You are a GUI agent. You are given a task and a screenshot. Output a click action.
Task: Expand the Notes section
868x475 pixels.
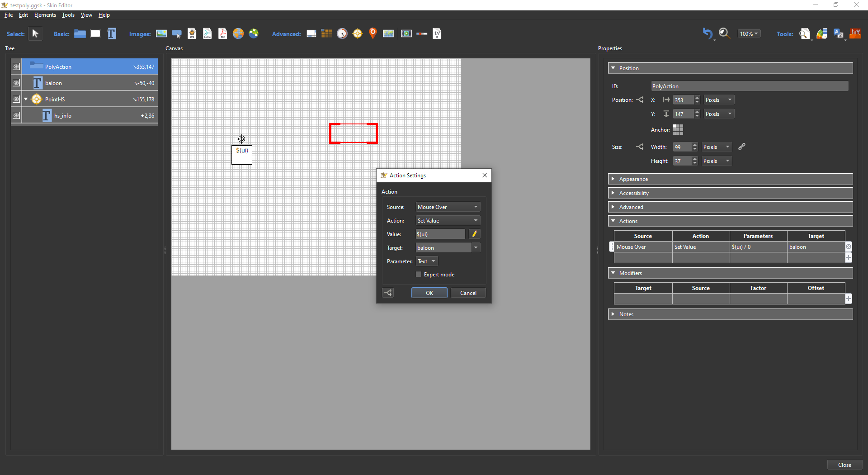click(730, 314)
